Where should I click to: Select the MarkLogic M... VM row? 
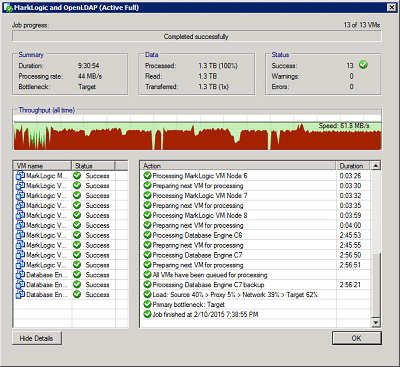(x=71, y=176)
